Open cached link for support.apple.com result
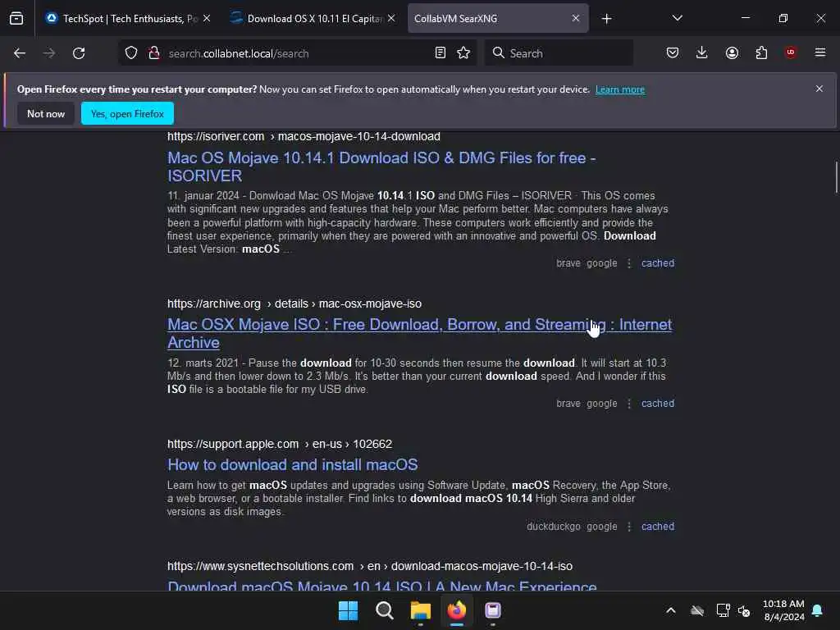The height and width of the screenshot is (630, 840). (x=658, y=527)
